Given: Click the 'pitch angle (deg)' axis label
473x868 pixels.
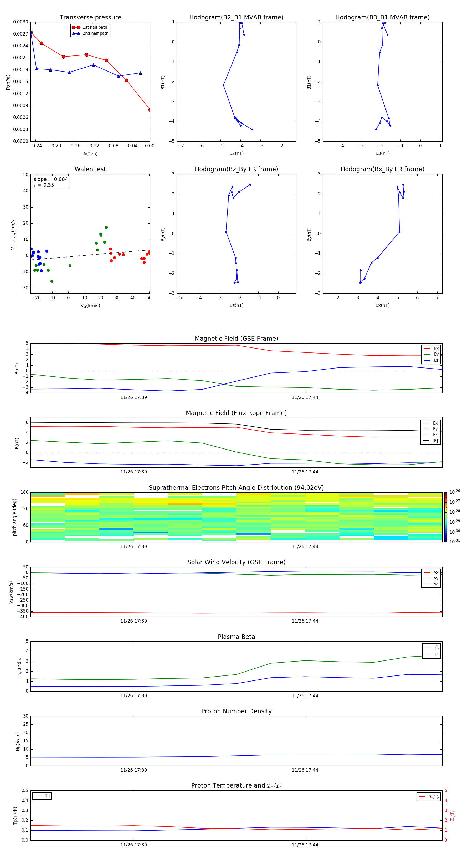Looking at the screenshot, I should pyautogui.click(x=14, y=517).
